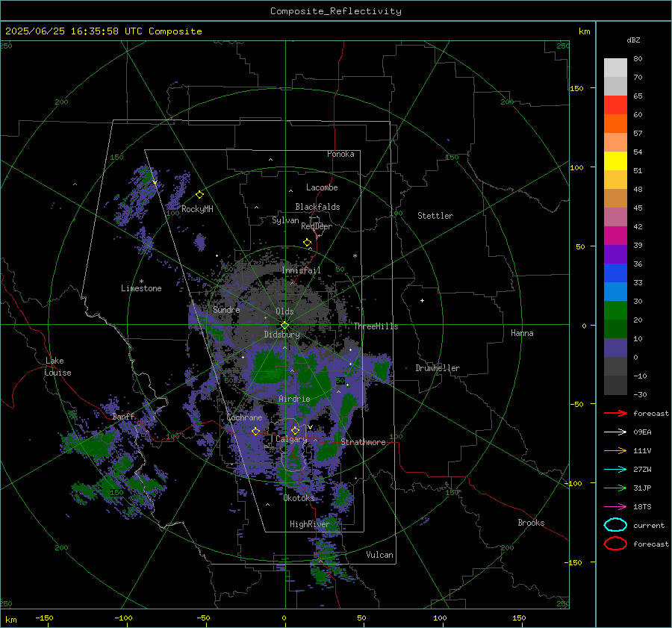Image resolution: width=672 pixels, height=628 pixels.
Task: Select the 65 dBZ red color swatch
Action: coord(615,105)
